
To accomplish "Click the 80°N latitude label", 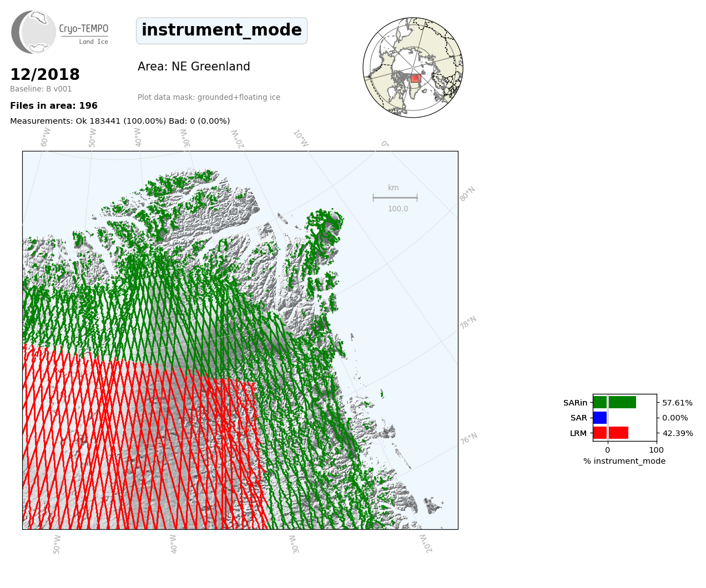I will [x=467, y=194].
